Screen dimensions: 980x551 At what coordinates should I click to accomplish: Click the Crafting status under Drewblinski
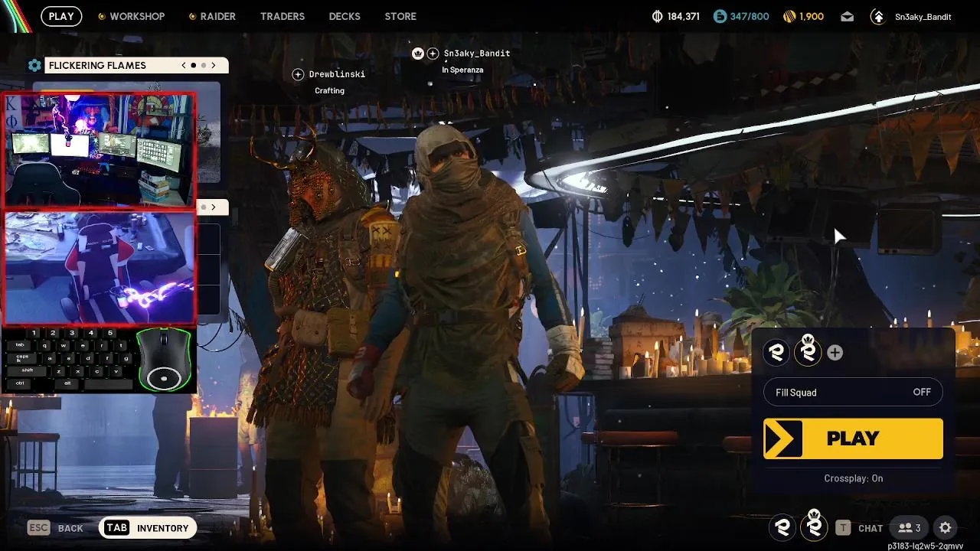(x=329, y=90)
